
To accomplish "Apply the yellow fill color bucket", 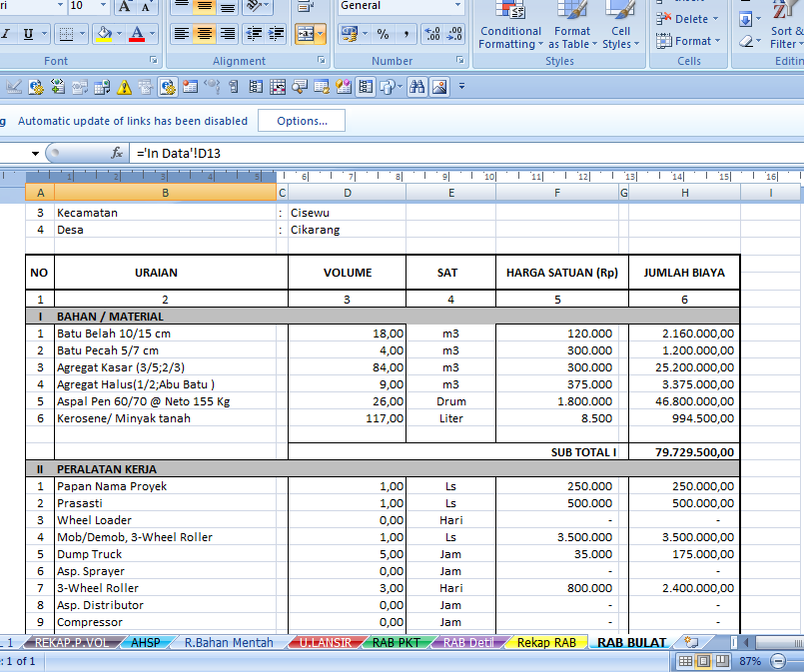I will (104, 34).
